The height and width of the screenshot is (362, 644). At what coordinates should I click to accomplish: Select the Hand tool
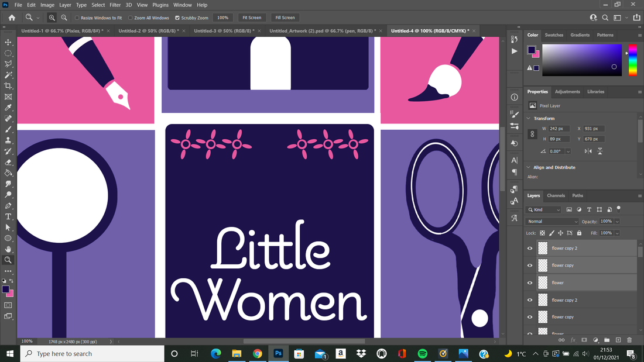(x=8, y=249)
